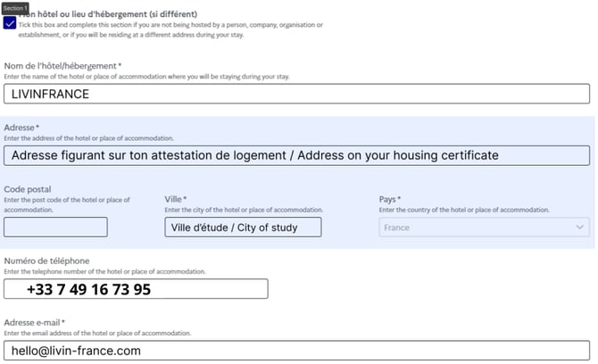Expand country list via the chevron arrow
The height and width of the screenshot is (364, 598).
579,227
